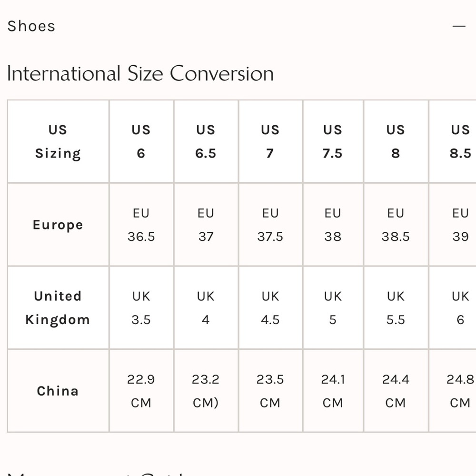This screenshot has height=476, width=476.
Task: Select the EU 38.5 cell
Action: coord(396,225)
